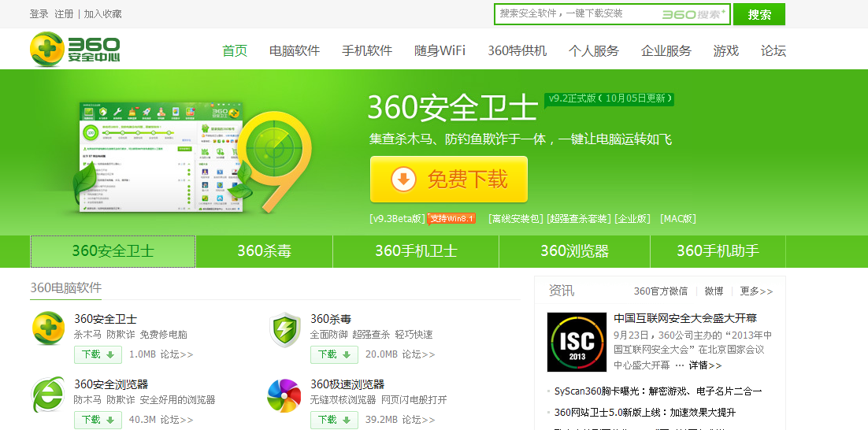Select the 360浏览器 banner tab
868x430 pixels.
(x=575, y=251)
